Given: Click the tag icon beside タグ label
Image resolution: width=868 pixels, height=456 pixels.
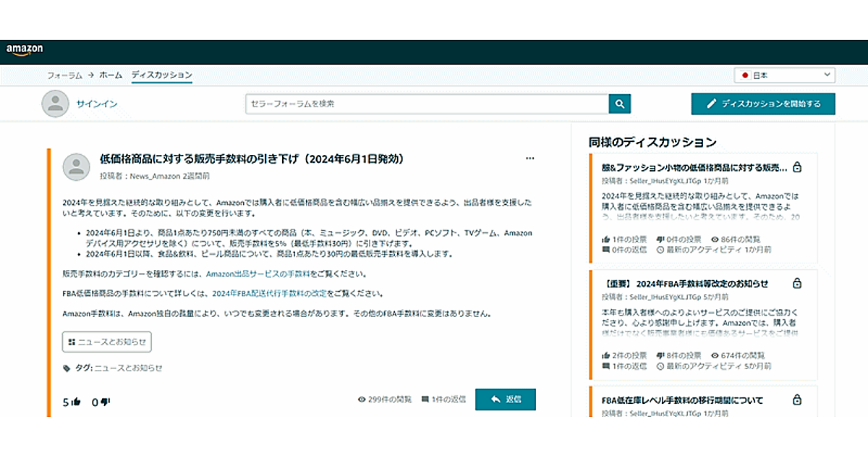Looking at the screenshot, I should (x=67, y=368).
